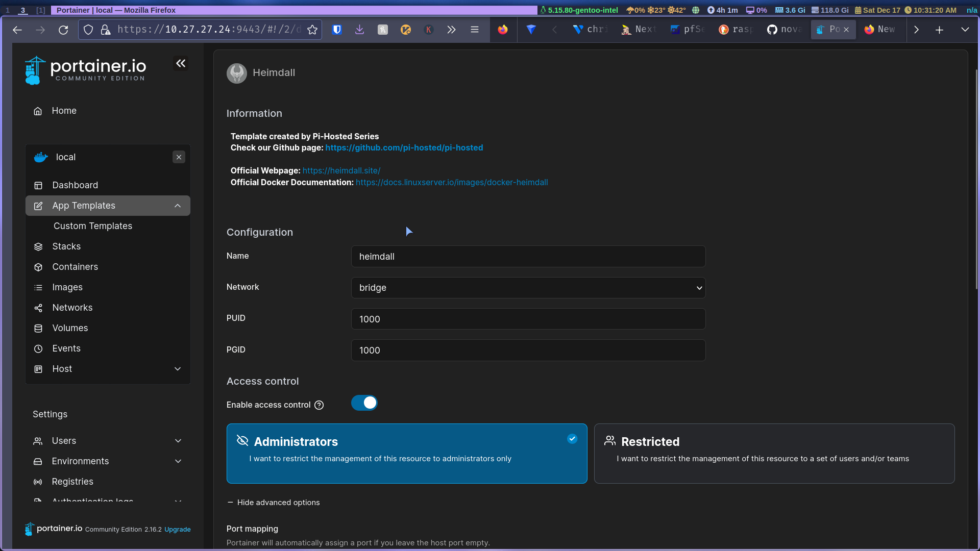Open the pi-hosted GitHub page link
980x551 pixels.
[404, 147]
